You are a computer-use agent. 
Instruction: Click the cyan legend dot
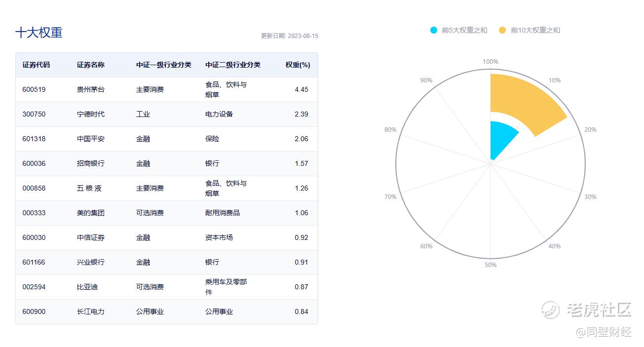434,30
